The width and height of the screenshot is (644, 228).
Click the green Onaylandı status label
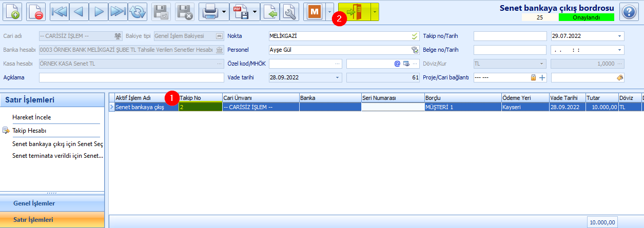tap(586, 17)
